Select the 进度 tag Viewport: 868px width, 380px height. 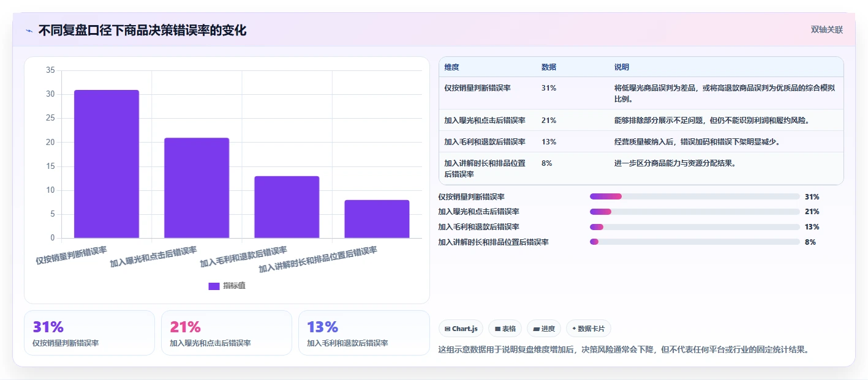tap(544, 329)
